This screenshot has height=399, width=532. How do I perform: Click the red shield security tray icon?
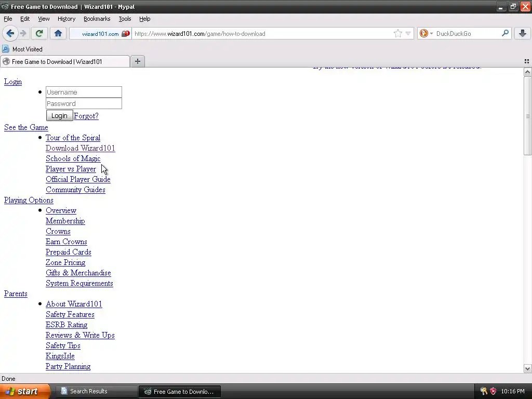click(x=493, y=391)
